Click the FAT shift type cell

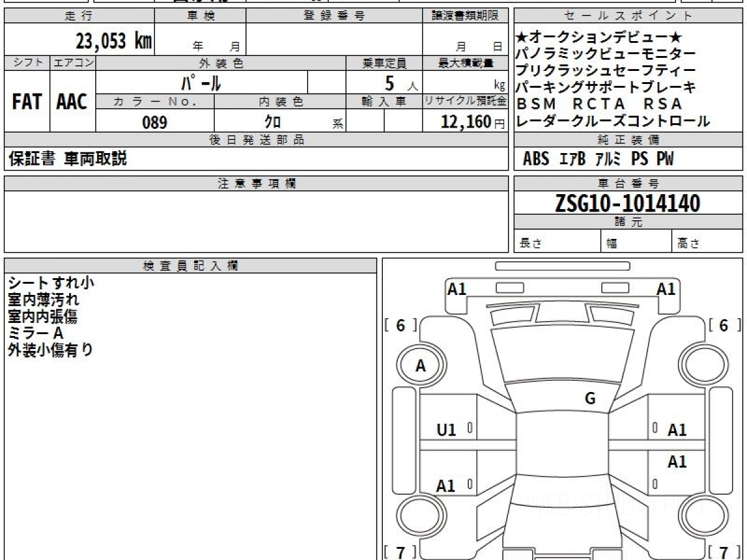pyautogui.click(x=27, y=101)
